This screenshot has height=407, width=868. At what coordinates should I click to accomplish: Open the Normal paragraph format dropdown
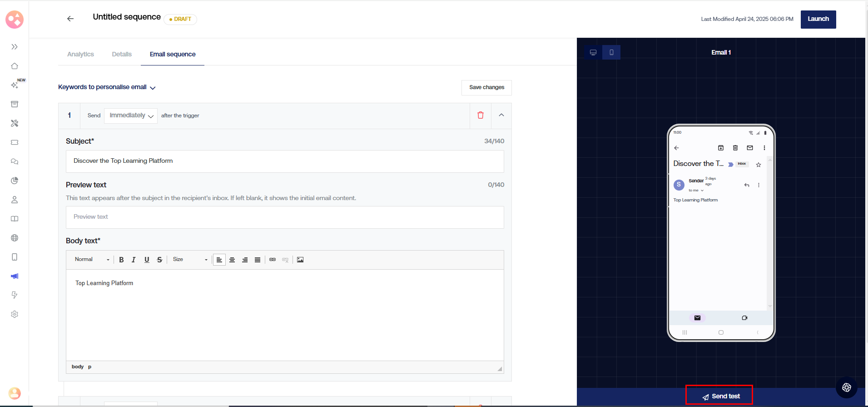pos(92,260)
